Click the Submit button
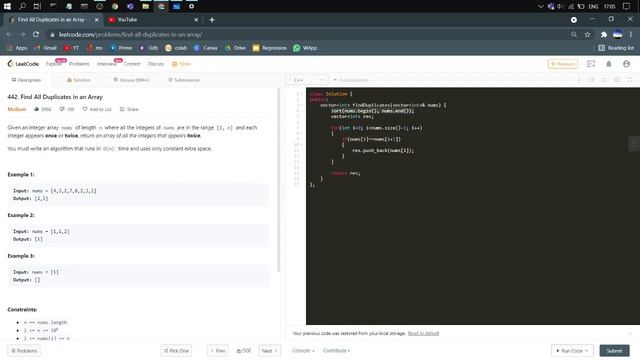The height and width of the screenshot is (360, 640). point(614,351)
